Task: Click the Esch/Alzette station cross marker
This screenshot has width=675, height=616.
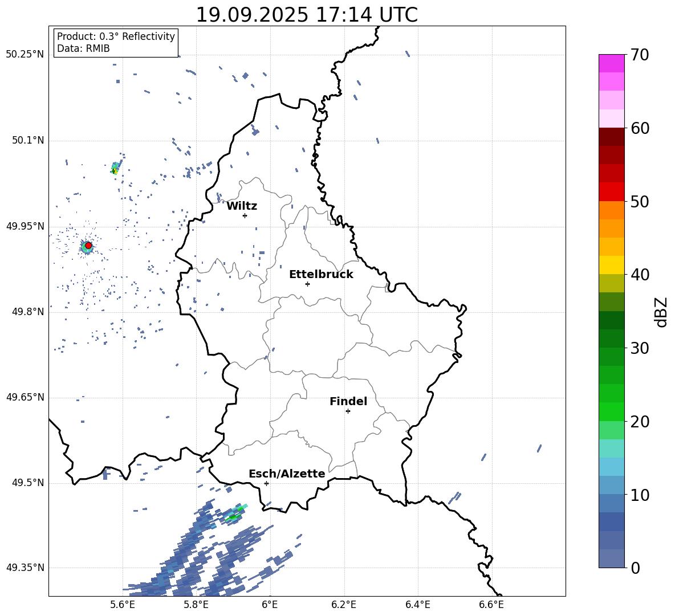Action: [266, 483]
